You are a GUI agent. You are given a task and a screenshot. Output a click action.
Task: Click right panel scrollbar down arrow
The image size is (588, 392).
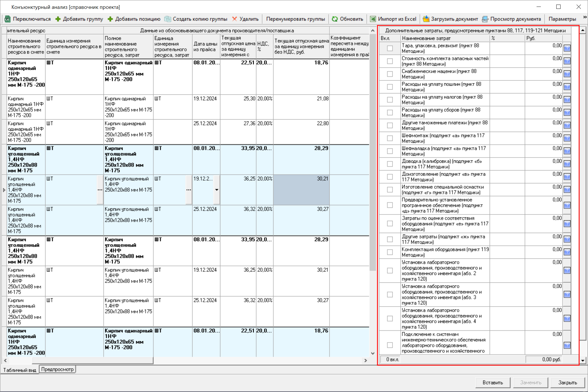coord(583,361)
